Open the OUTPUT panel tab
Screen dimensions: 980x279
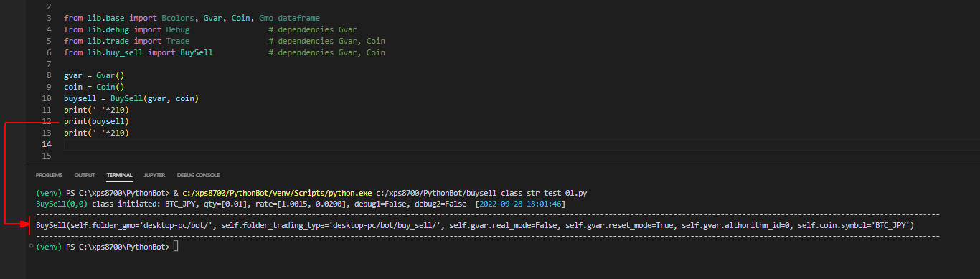pyautogui.click(x=85, y=175)
